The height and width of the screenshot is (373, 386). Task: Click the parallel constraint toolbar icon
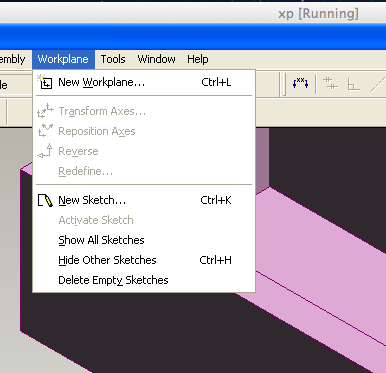[x=331, y=83]
